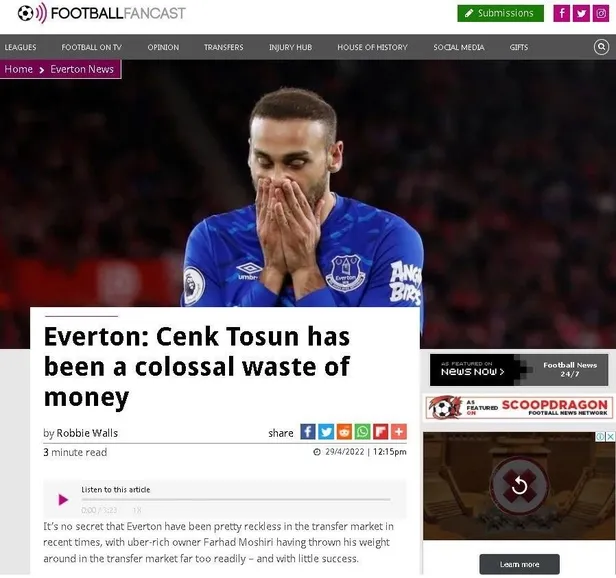Share the article on Flipboard

pyautogui.click(x=380, y=432)
